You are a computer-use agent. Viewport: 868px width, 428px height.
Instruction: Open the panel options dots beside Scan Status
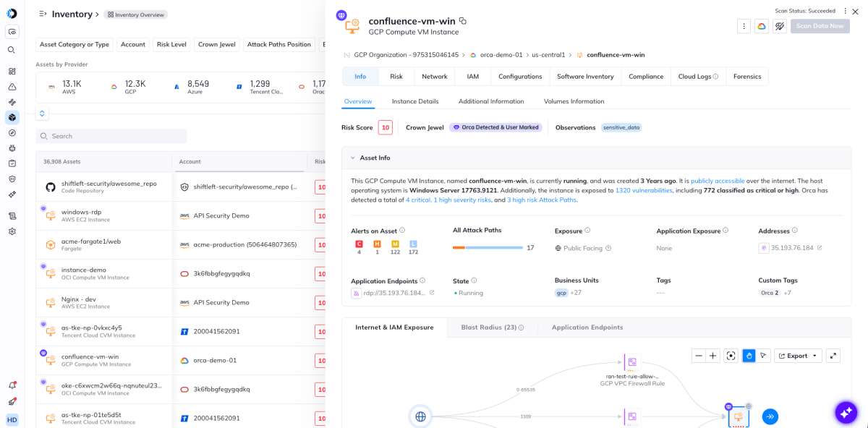[x=845, y=11]
